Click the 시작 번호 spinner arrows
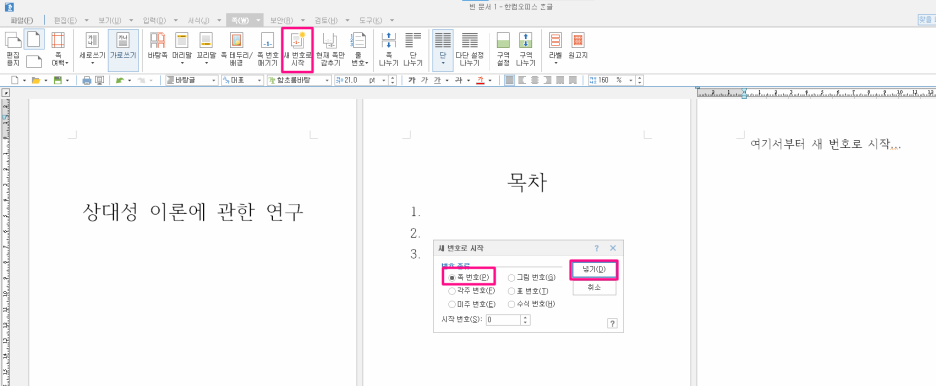The height and width of the screenshot is (386, 936). 525,319
